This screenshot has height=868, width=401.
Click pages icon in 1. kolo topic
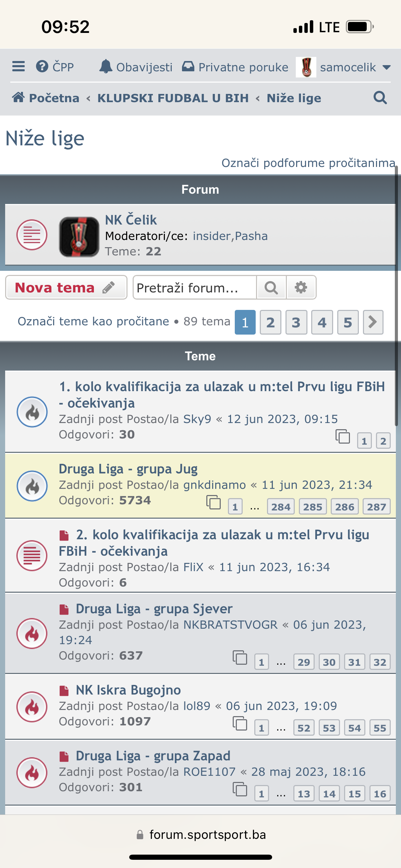point(343,436)
